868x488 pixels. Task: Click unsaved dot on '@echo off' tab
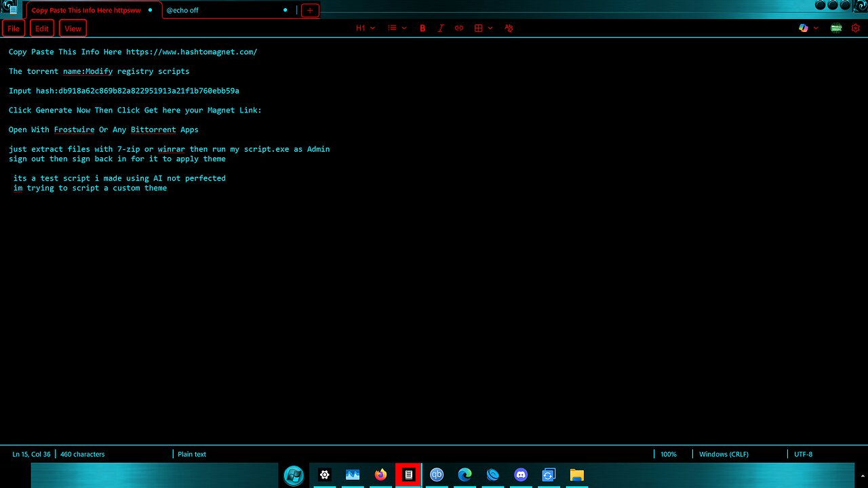point(285,10)
